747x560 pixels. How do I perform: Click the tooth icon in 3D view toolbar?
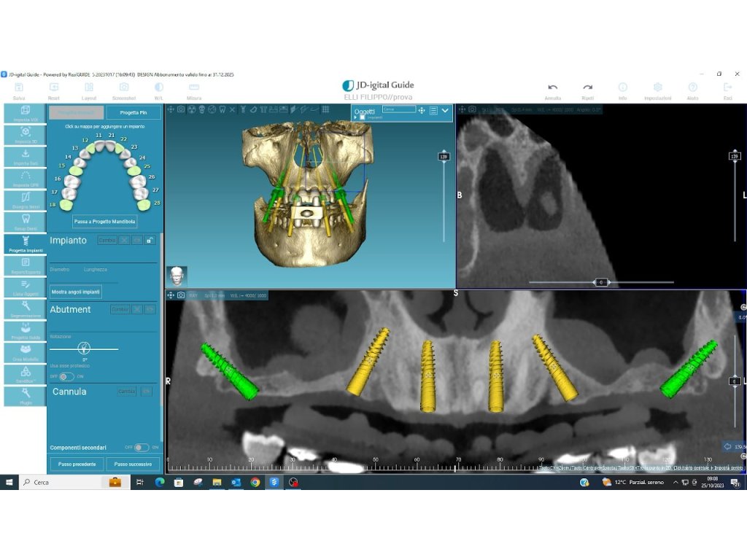[x=222, y=109]
